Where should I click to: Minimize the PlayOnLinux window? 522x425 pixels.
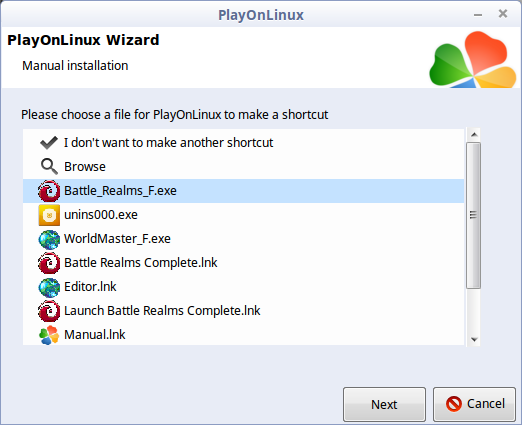click(x=478, y=15)
